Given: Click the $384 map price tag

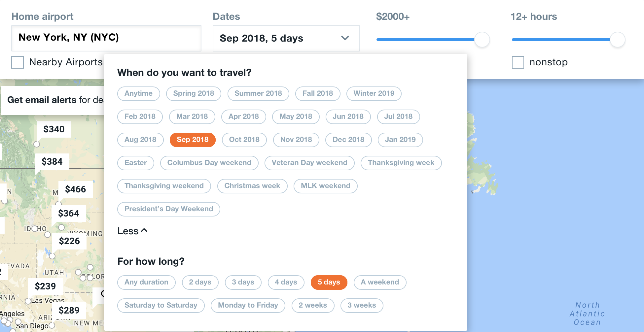Looking at the screenshot, I should pos(52,161).
